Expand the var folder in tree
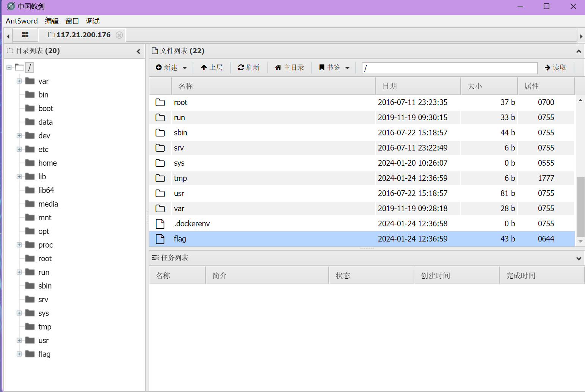Image resolution: width=585 pixels, height=392 pixels. click(x=19, y=81)
